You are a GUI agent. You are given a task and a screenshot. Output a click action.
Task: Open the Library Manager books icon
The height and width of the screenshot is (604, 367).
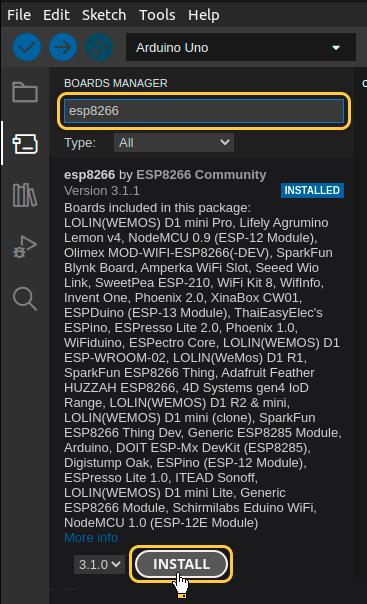[x=25, y=195]
